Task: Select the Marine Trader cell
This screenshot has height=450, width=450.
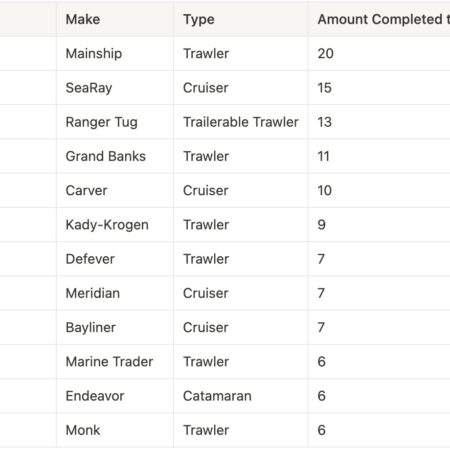Action: [115, 362]
